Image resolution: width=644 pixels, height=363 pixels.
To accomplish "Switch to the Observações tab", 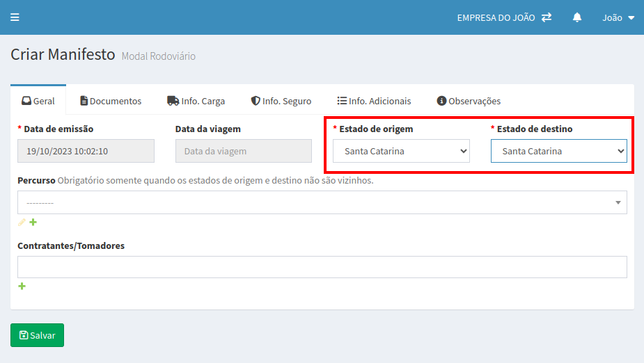I will pos(469,101).
